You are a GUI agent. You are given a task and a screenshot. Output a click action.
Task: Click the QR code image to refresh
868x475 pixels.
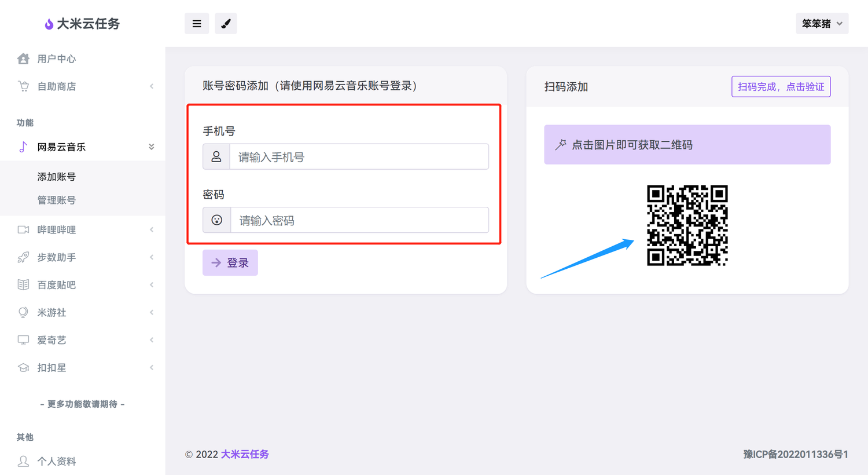tap(687, 225)
